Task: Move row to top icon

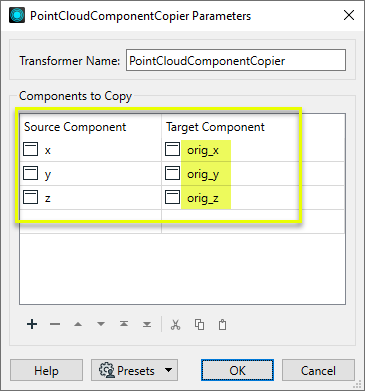Action: [x=124, y=324]
